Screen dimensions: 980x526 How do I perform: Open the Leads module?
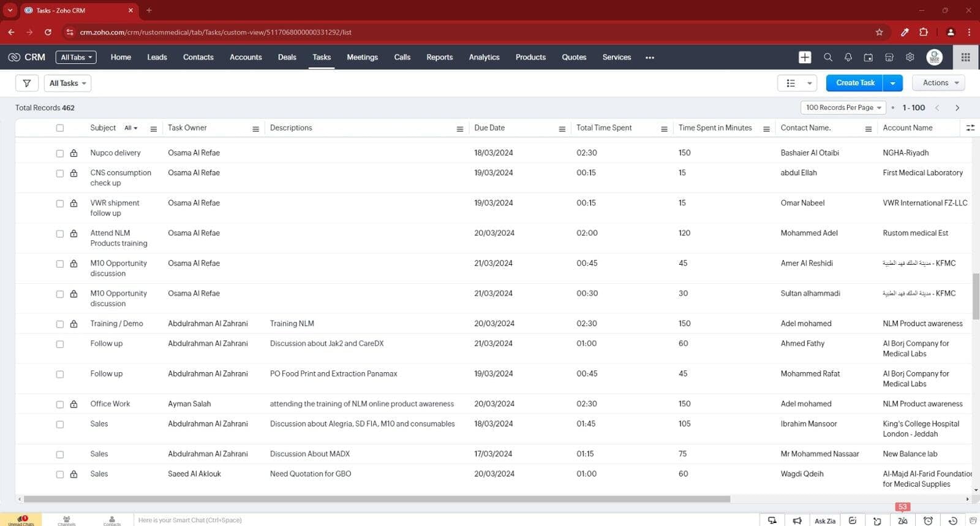coord(157,57)
